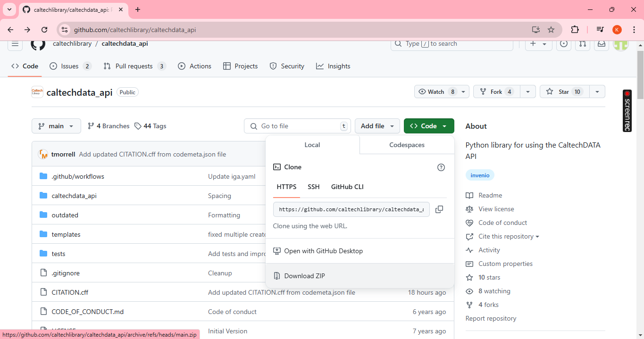Click Download ZIP
This screenshot has height=339, width=644.
click(x=360, y=276)
